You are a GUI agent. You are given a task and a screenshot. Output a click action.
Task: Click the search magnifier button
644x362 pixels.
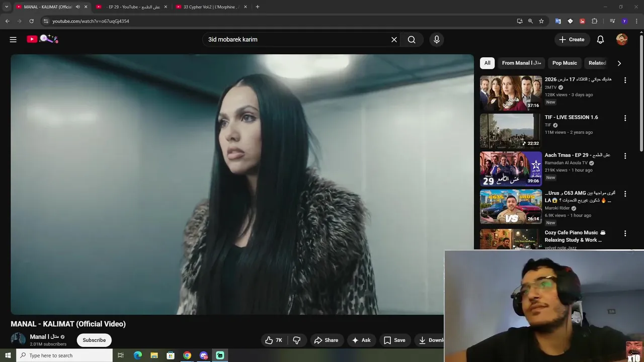tap(412, 40)
